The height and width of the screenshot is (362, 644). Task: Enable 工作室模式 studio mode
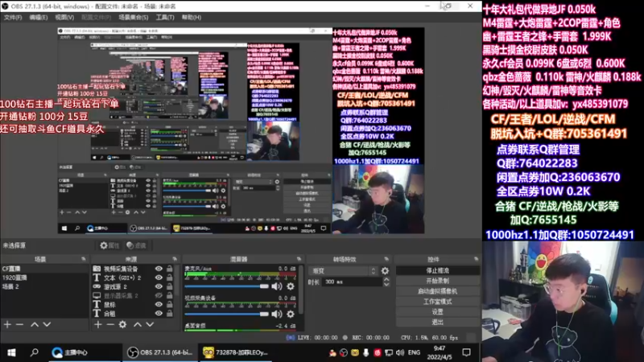point(437,302)
